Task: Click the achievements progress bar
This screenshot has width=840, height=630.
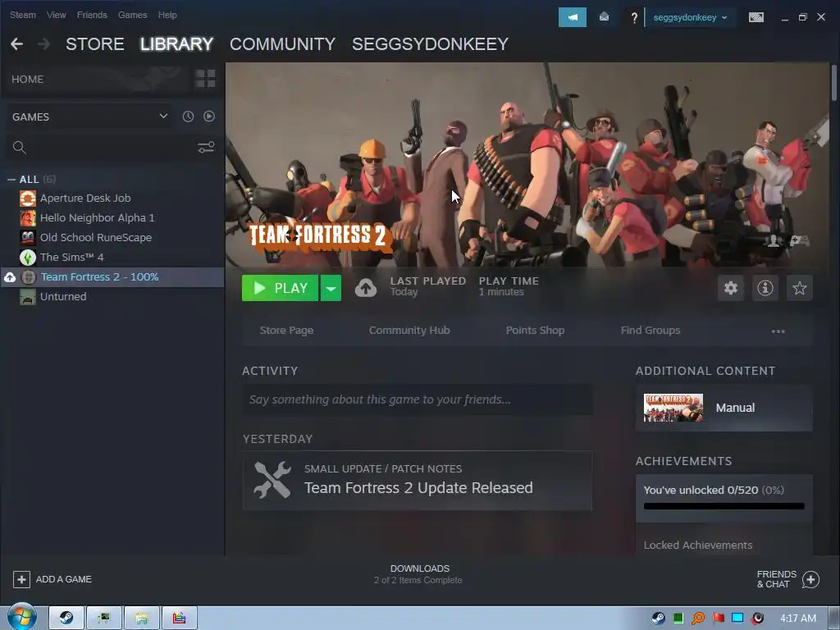Action: [724, 506]
